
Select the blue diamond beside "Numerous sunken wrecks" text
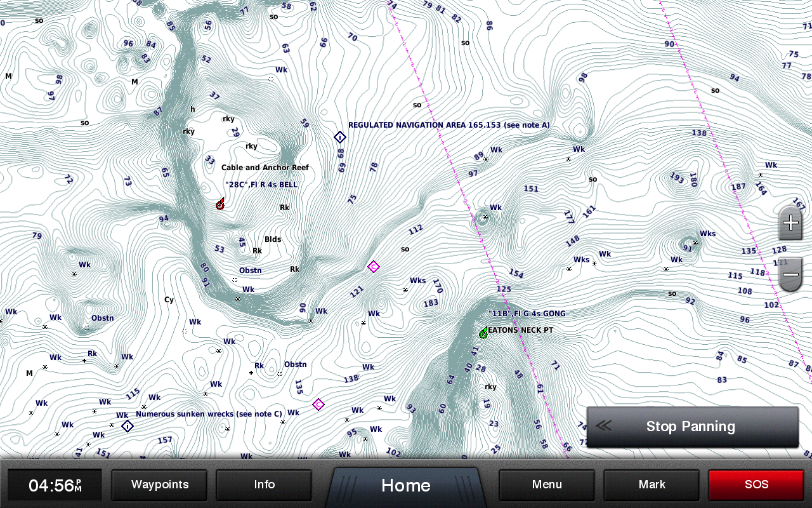[127, 425]
